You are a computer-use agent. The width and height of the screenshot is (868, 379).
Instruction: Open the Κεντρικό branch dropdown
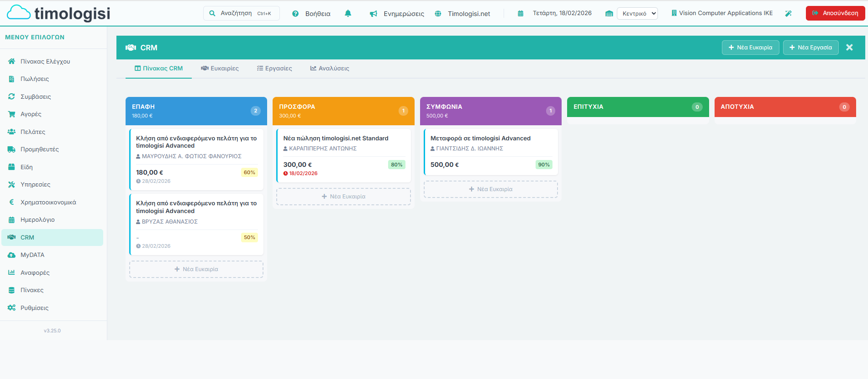(x=637, y=13)
